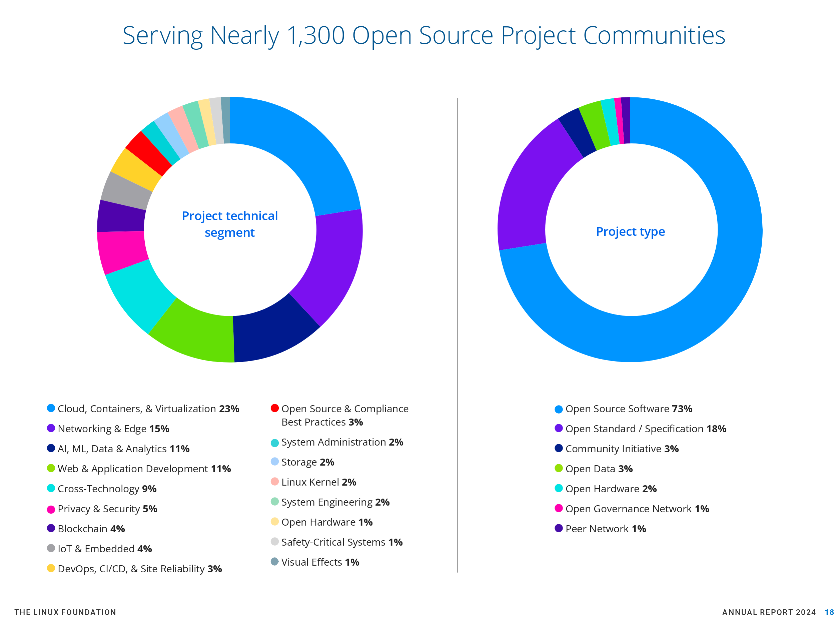Click the purple dot beside Networking & Edge
Screen dimensions: 840x629
click(51, 428)
